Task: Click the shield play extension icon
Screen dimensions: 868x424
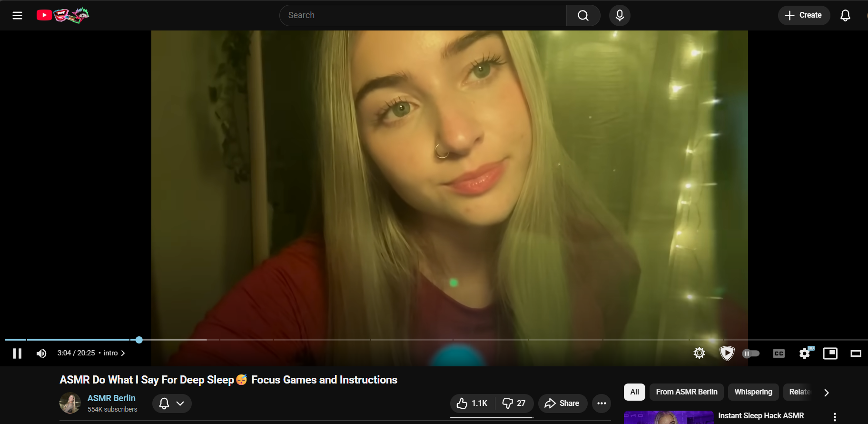Action: click(x=727, y=353)
